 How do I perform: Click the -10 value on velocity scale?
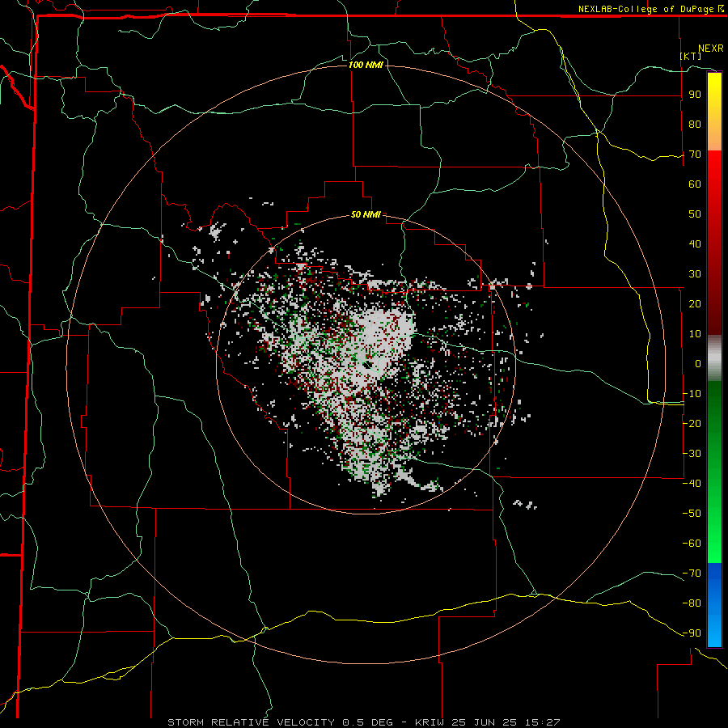point(692,394)
